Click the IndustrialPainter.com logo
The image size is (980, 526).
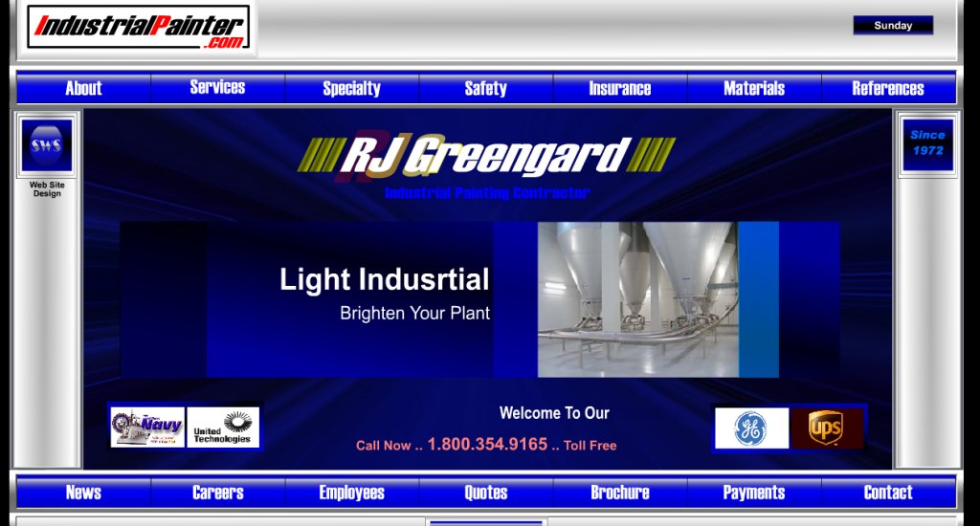point(138,28)
